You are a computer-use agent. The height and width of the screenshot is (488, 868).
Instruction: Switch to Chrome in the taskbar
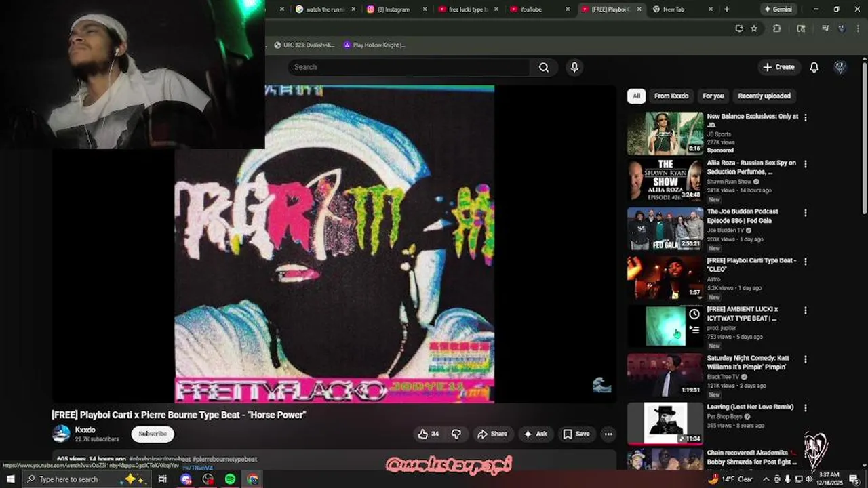pyautogui.click(x=253, y=479)
